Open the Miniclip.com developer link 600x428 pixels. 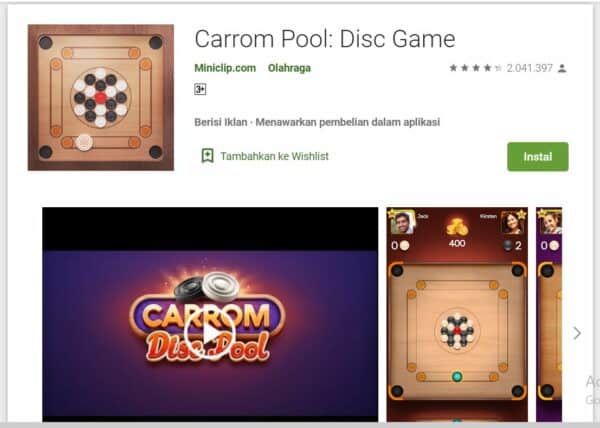click(225, 68)
